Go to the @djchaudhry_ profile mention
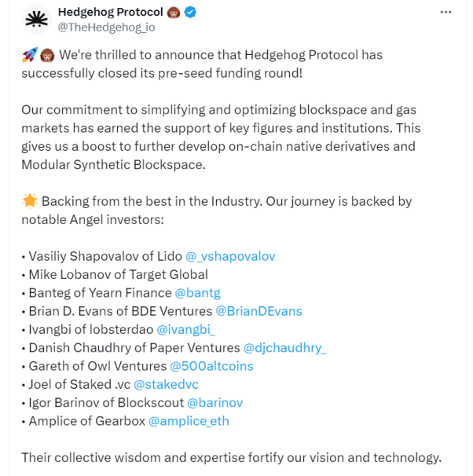This screenshot has width=473, height=476. point(284,348)
